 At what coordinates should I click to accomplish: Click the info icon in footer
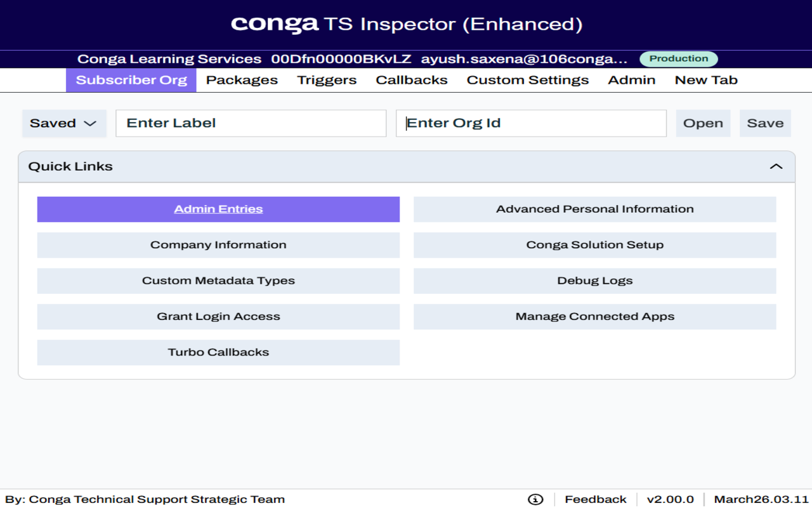[535, 499]
